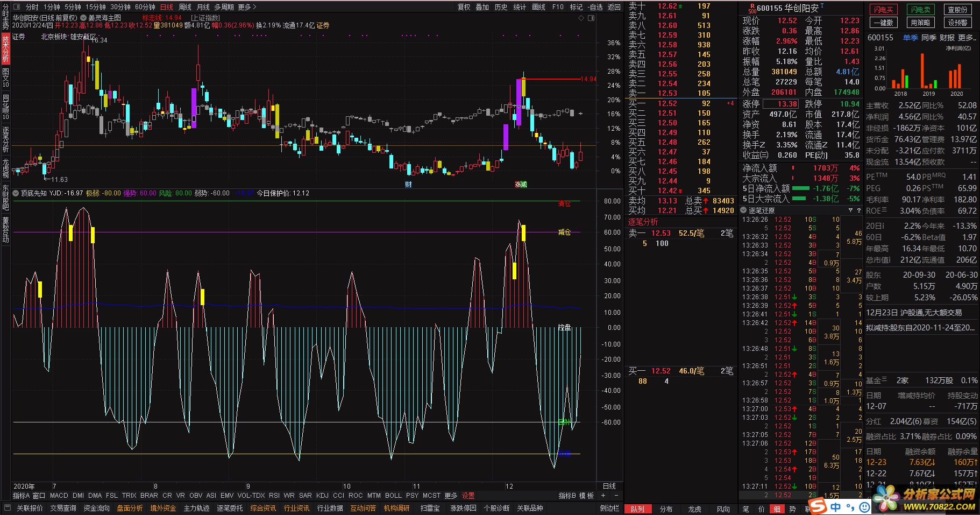Expand the 更多 periods chevron
This screenshot has width=980, height=515.
tap(254, 7)
